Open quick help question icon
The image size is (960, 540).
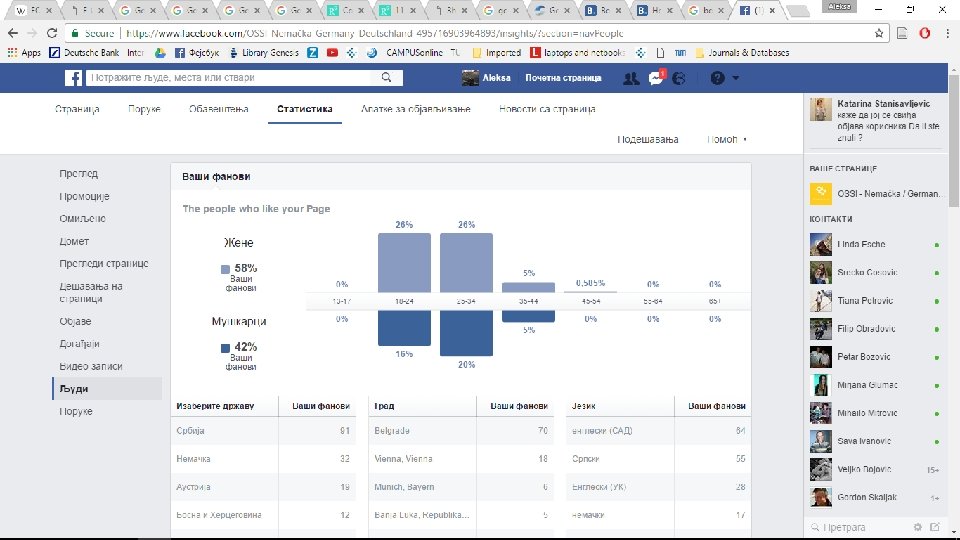pyautogui.click(x=718, y=78)
